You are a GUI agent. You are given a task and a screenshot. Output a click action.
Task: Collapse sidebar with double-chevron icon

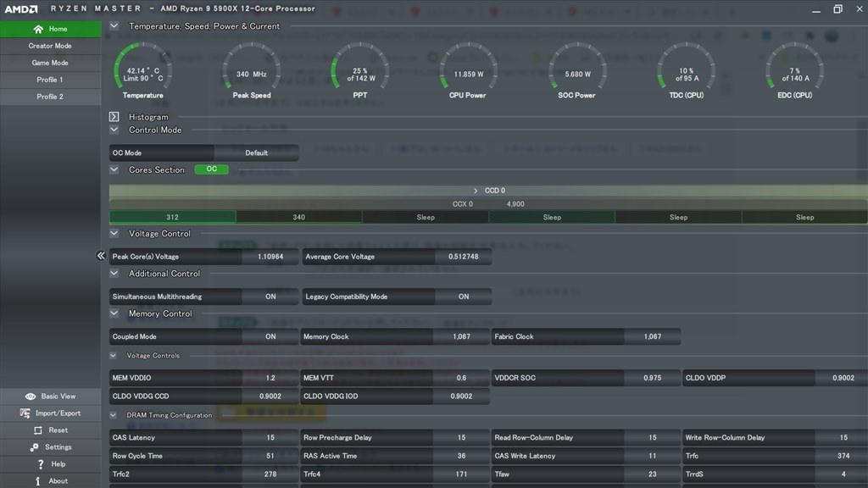pyautogui.click(x=101, y=255)
